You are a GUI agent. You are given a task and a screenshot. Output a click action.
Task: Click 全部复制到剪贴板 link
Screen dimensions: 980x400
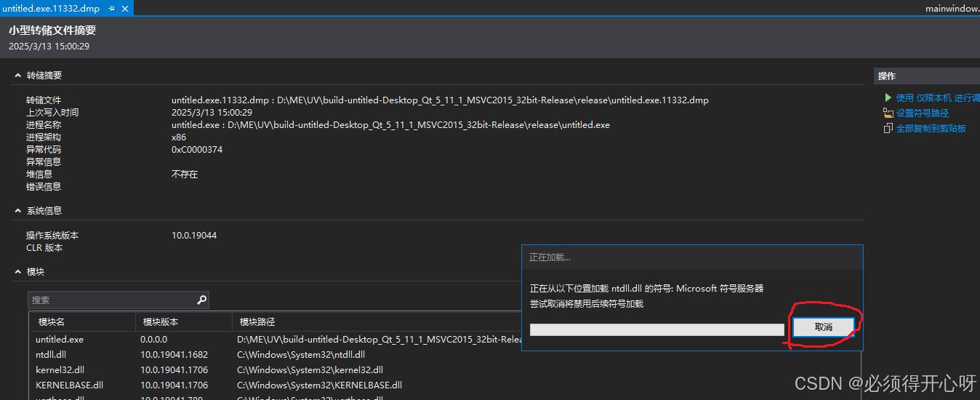931,128
